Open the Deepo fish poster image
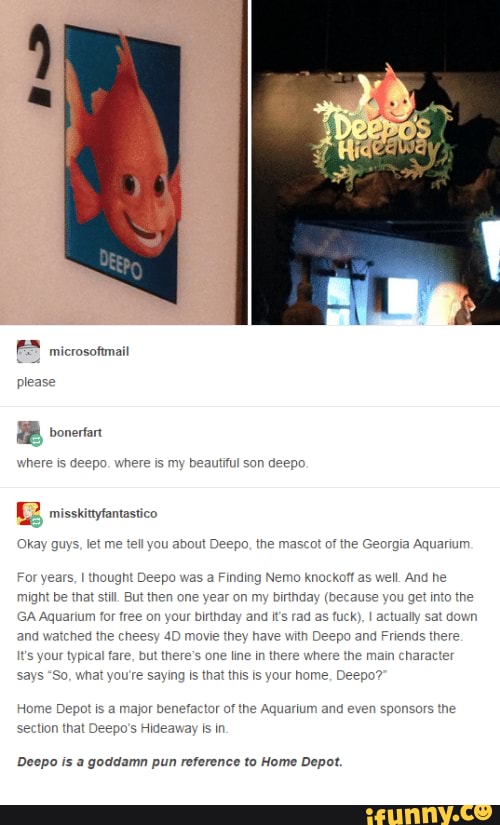The width and height of the screenshot is (500, 825). point(123,162)
